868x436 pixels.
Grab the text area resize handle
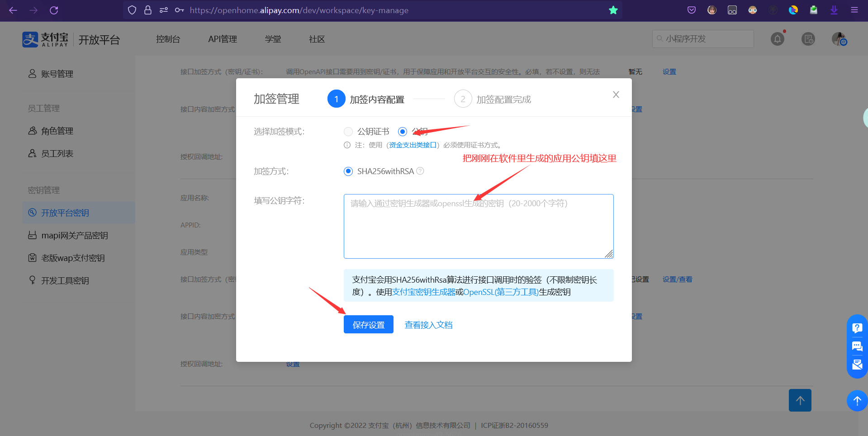[x=609, y=254]
